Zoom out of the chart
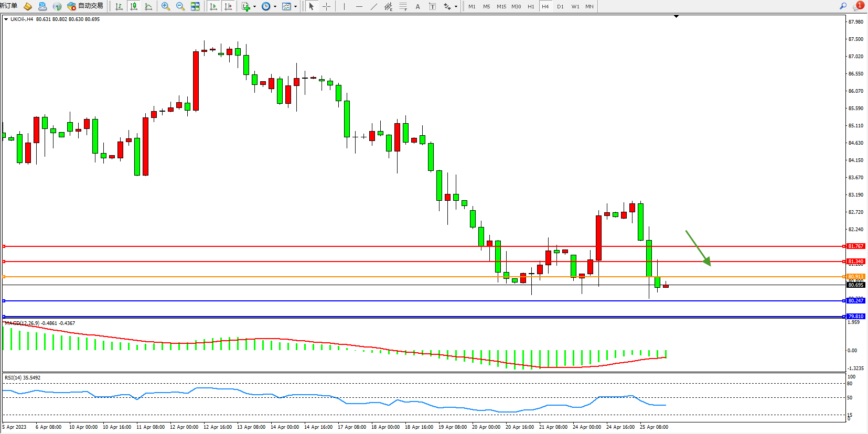 (x=180, y=6)
